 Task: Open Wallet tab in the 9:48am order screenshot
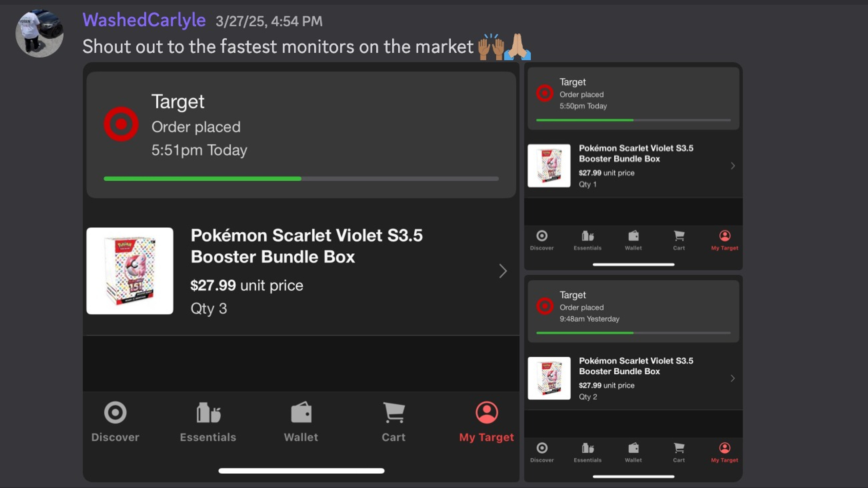633,453
